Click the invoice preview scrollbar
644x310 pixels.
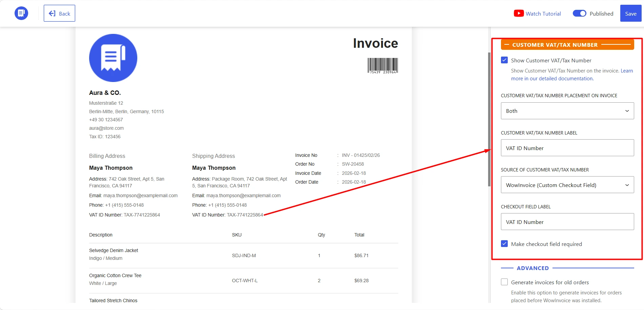point(489,119)
